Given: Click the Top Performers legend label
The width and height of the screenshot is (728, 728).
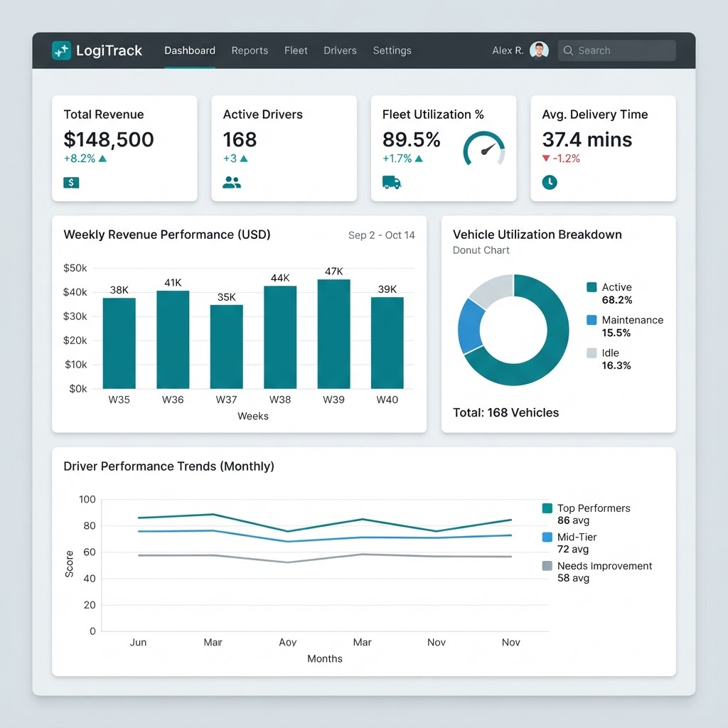Looking at the screenshot, I should click(594, 508).
